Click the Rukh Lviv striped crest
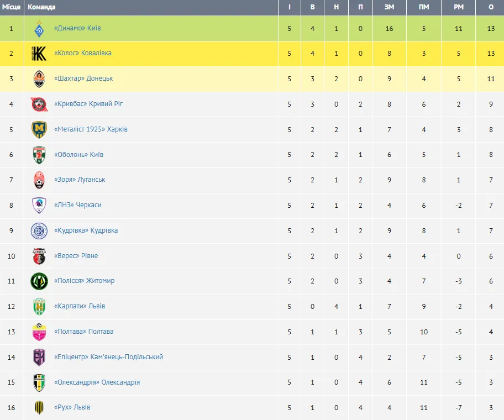Screen dimensions: 504x420 pyautogui.click(x=39, y=408)
